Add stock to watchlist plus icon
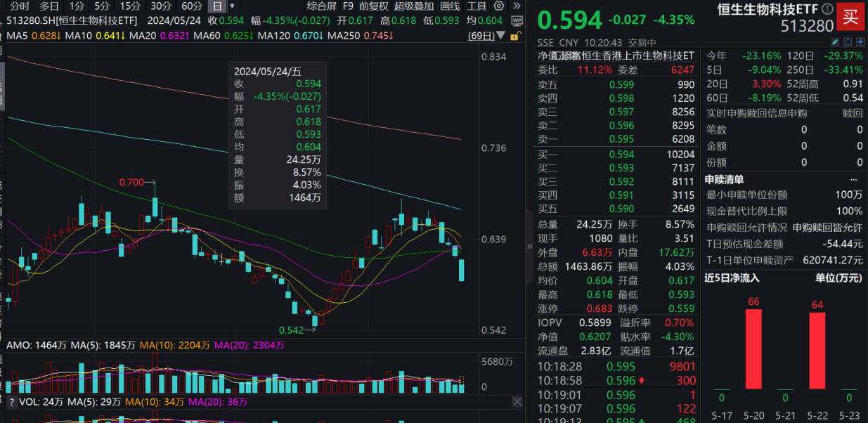The height and width of the screenshot is (423, 868). [862, 42]
